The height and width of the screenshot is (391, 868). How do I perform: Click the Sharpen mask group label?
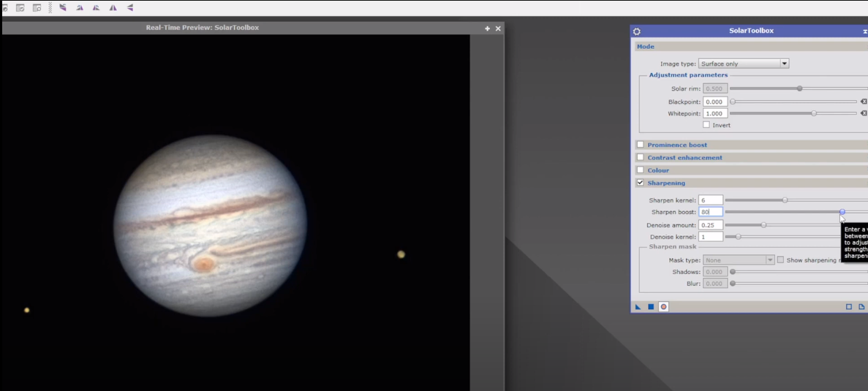point(673,246)
